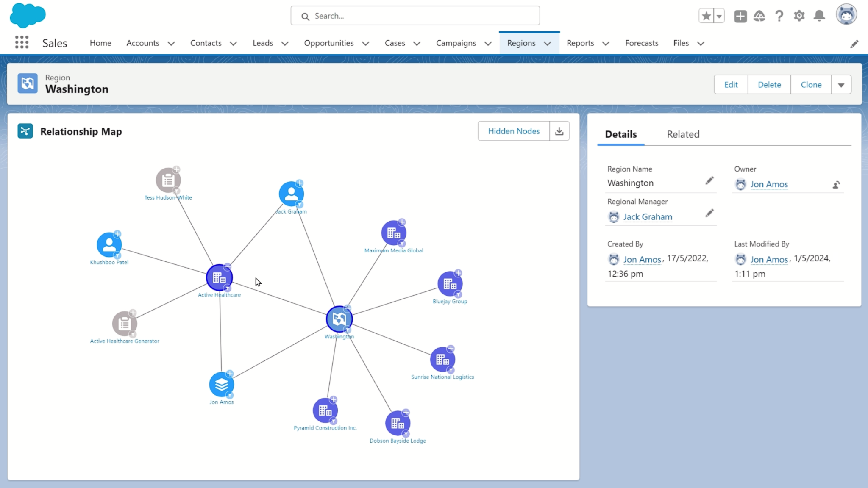Screen dimensions: 868x488
Task: View notifications via the bell icon
Action: 819,16
